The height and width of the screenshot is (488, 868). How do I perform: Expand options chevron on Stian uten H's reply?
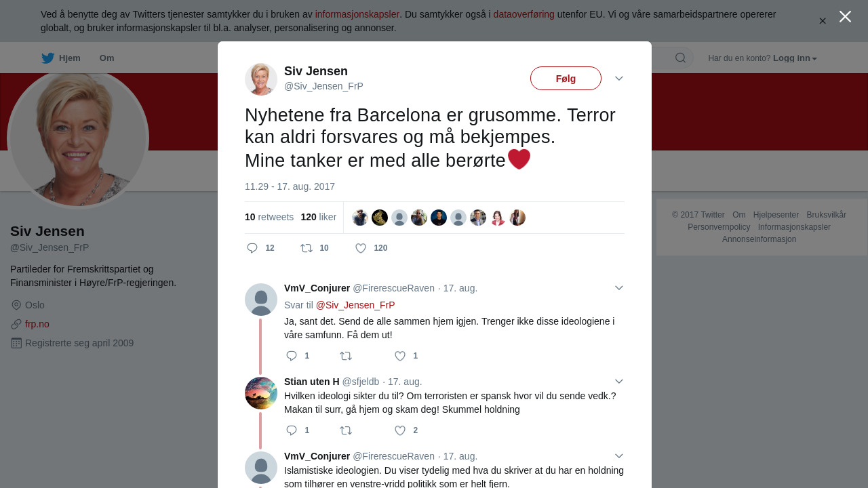click(619, 382)
